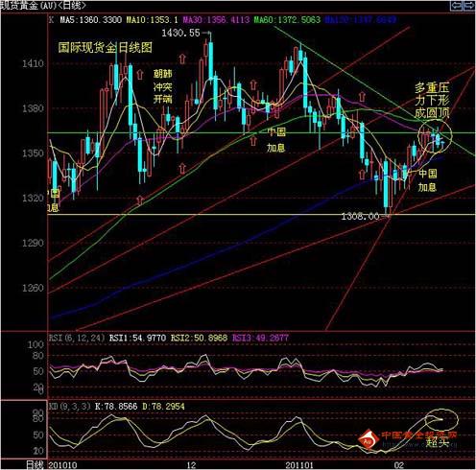Click the gold logo watermark icon
The height and width of the screenshot is (470, 476).
click(368, 439)
